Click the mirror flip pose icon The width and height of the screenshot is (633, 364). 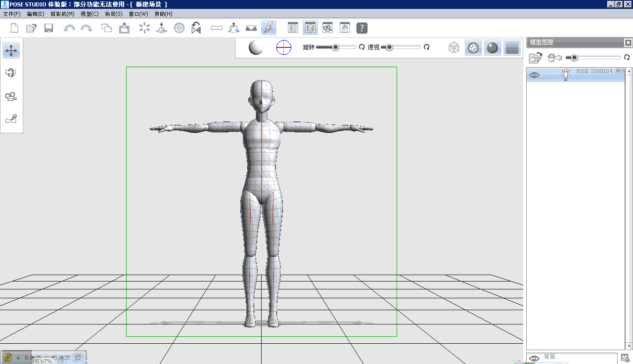[x=196, y=28]
